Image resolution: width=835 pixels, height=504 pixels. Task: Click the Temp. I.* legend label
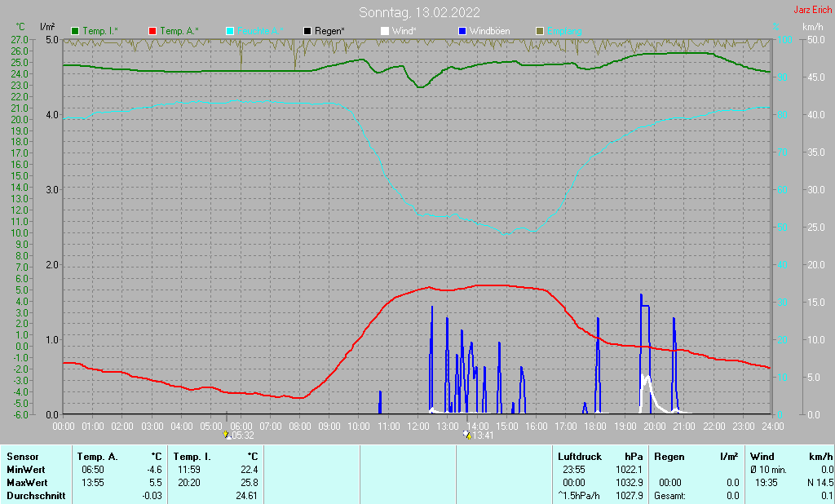click(x=100, y=31)
